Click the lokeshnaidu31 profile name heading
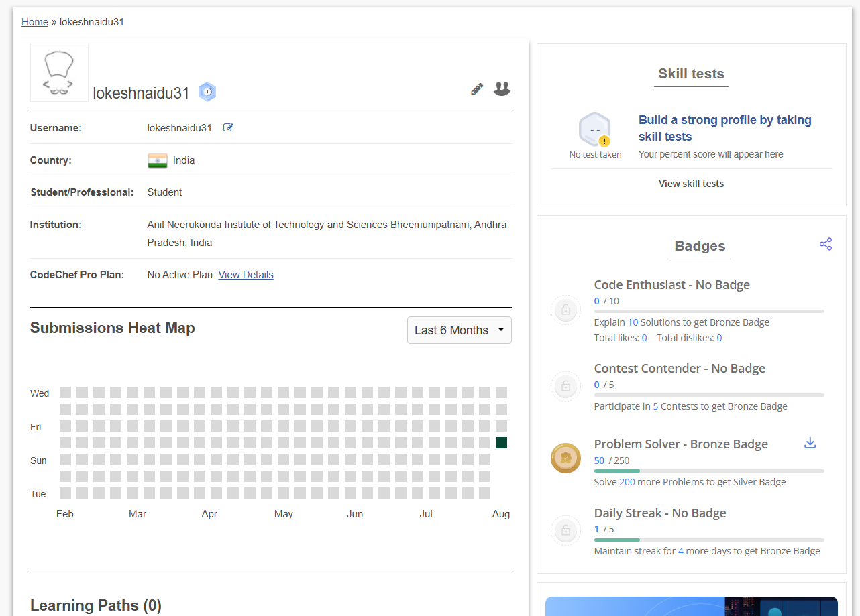 [x=142, y=93]
